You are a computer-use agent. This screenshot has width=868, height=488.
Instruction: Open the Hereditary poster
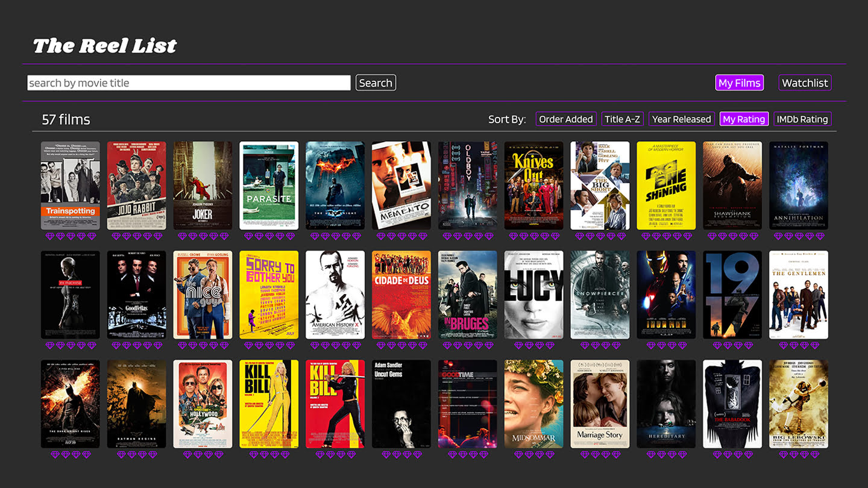[667, 404]
